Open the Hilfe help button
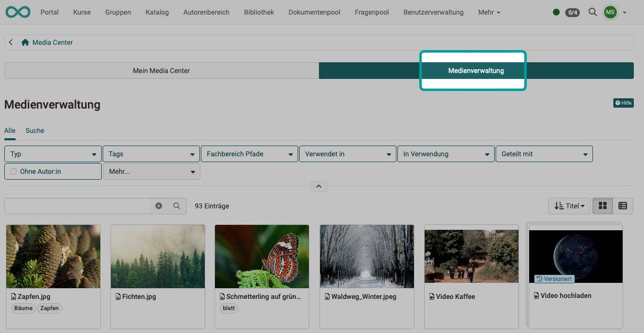The image size is (644, 333). [623, 103]
